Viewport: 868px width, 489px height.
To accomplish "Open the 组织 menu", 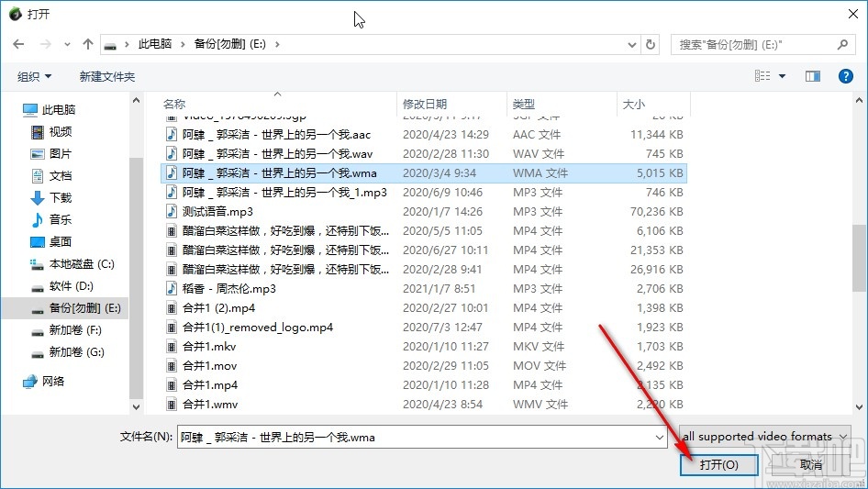I will tap(34, 76).
